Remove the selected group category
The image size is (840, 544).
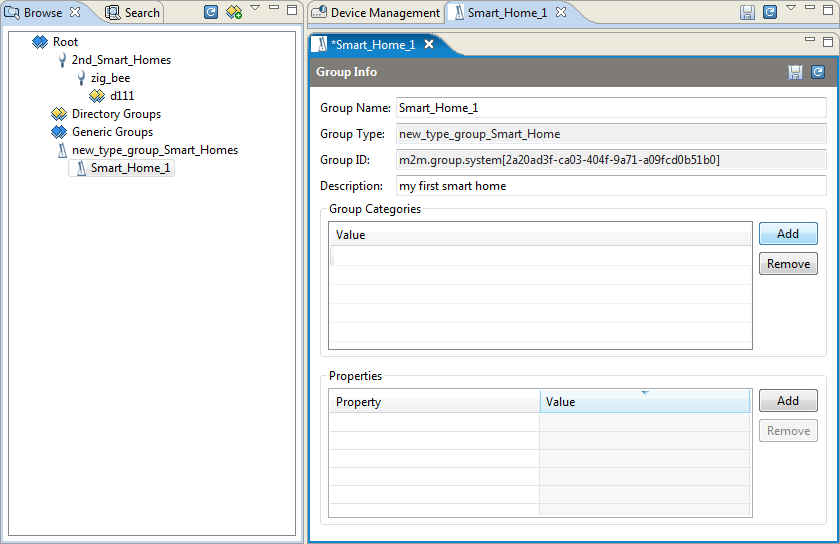coord(788,264)
